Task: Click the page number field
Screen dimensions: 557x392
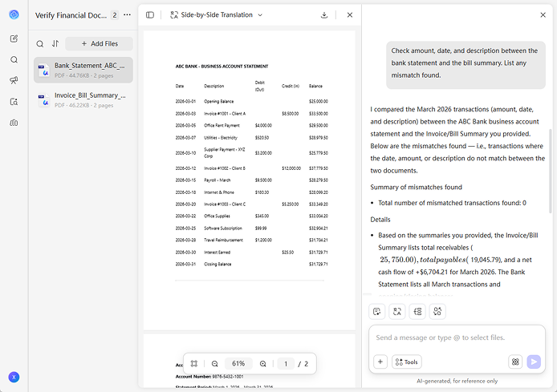Action: [286, 364]
